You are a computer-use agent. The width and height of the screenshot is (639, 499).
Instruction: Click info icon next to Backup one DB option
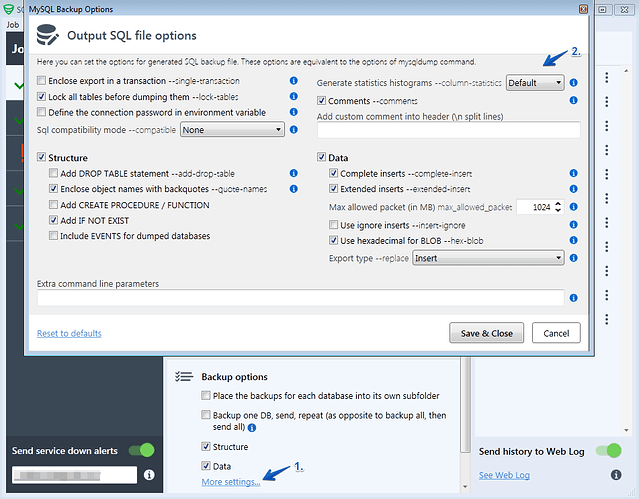(252, 428)
